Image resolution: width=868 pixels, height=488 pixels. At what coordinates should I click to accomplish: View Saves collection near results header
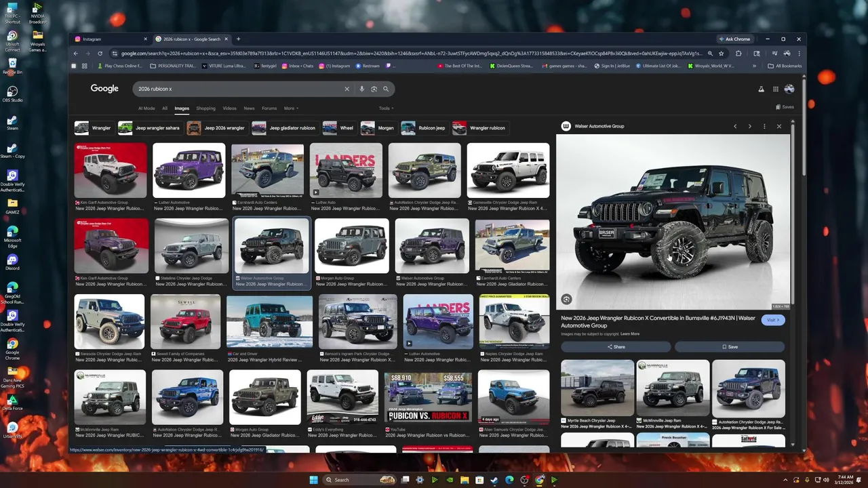pos(785,107)
